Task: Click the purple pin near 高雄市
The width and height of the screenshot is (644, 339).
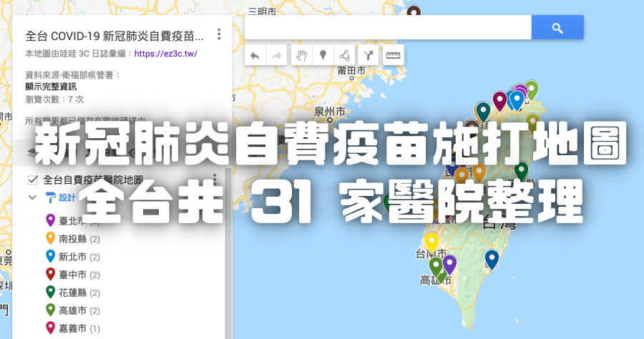Action: (x=450, y=265)
